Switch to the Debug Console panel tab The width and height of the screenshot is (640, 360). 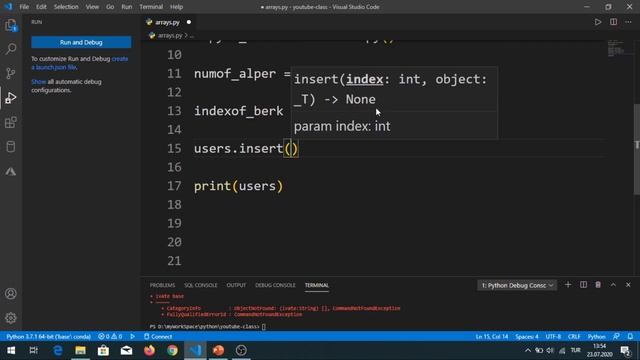coord(275,285)
